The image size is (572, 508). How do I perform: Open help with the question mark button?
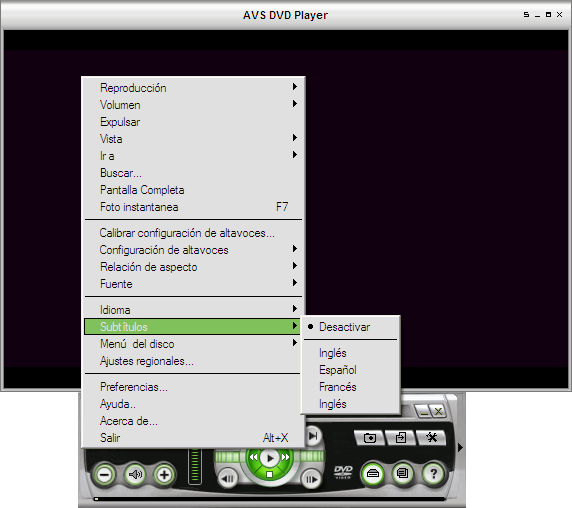click(433, 474)
